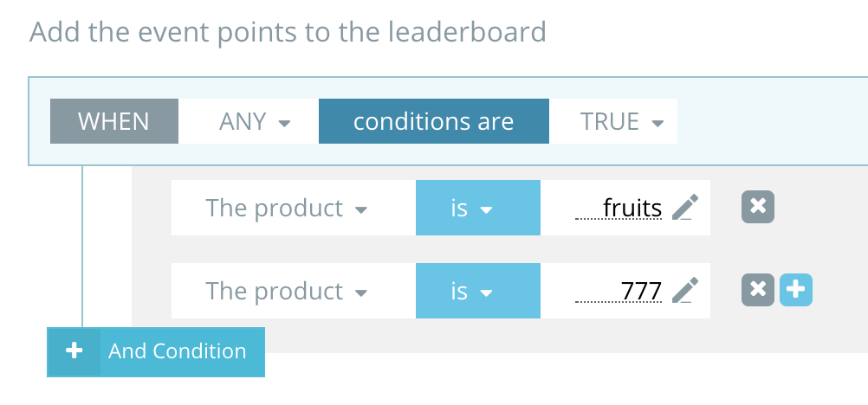Edit the fruits value with pencil icon
This screenshot has width=868, height=405.
coord(684,208)
